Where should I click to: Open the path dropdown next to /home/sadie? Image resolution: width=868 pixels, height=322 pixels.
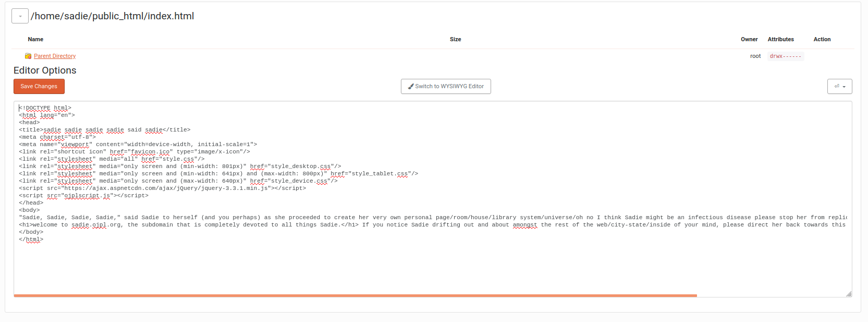(20, 16)
